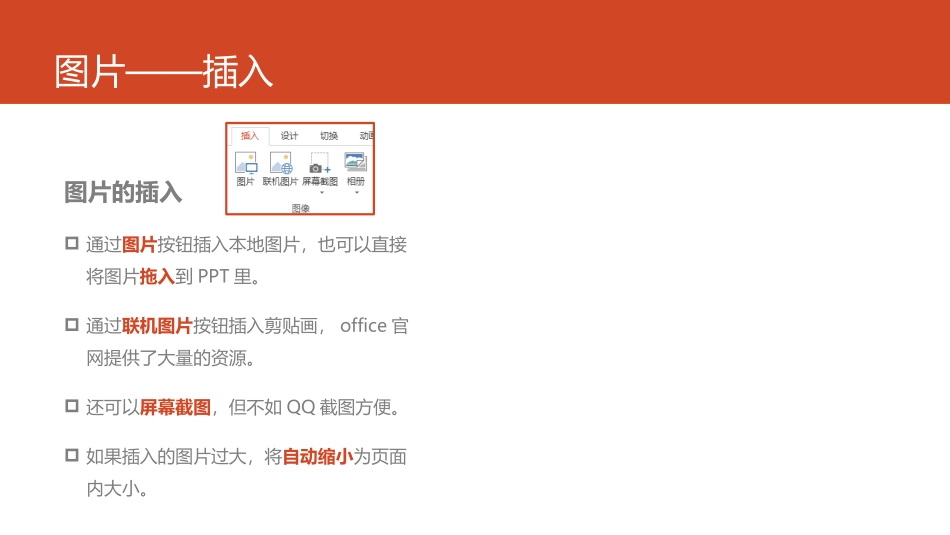Switch to the 切换 ribbon tab
This screenshot has width=950, height=535.
click(329, 136)
